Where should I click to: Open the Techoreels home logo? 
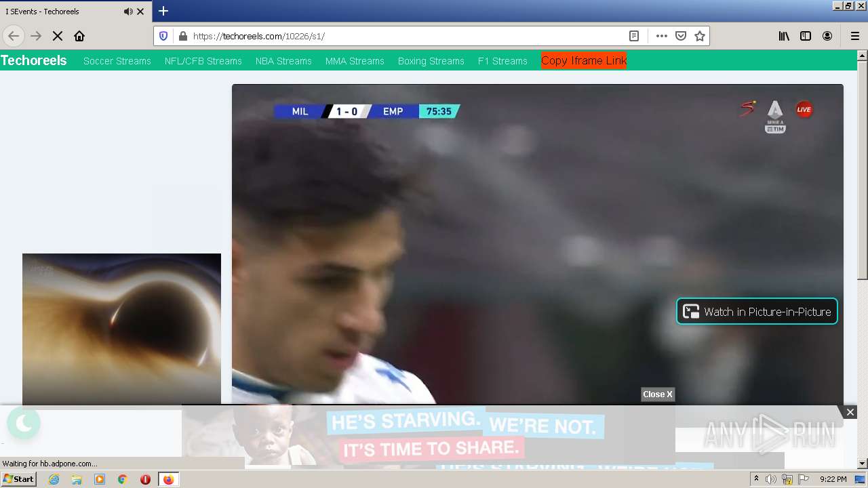(34, 60)
